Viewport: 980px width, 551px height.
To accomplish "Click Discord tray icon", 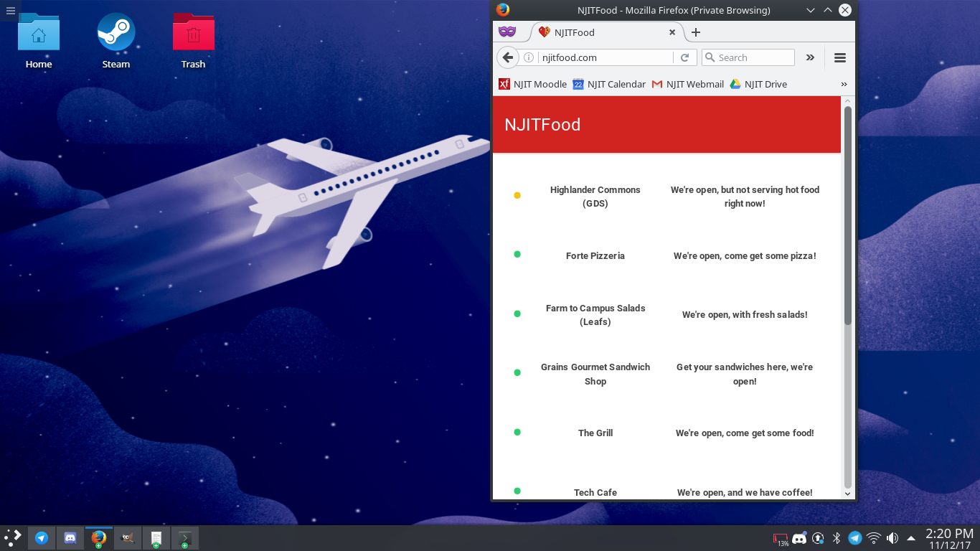I will [799, 538].
